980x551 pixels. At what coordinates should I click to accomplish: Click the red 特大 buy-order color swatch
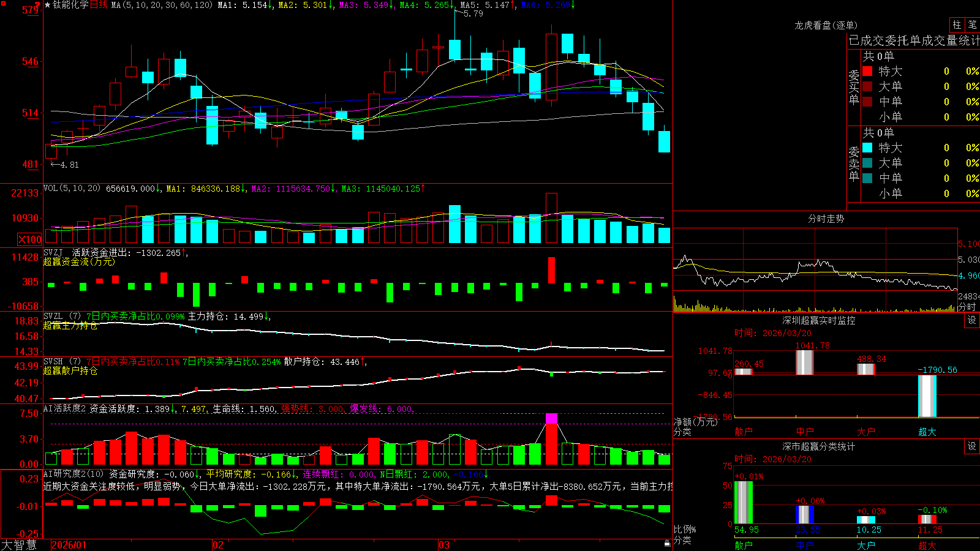coord(867,71)
